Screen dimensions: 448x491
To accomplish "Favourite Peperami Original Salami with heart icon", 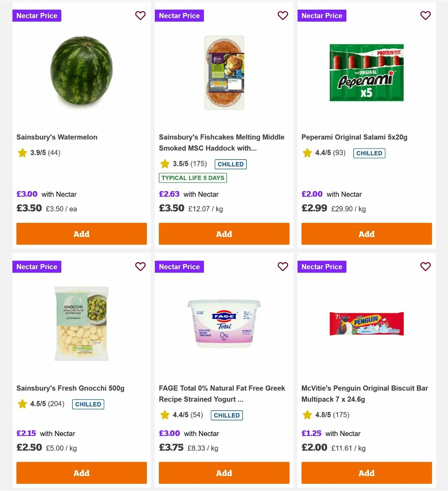I will pyautogui.click(x=426, y=16).
